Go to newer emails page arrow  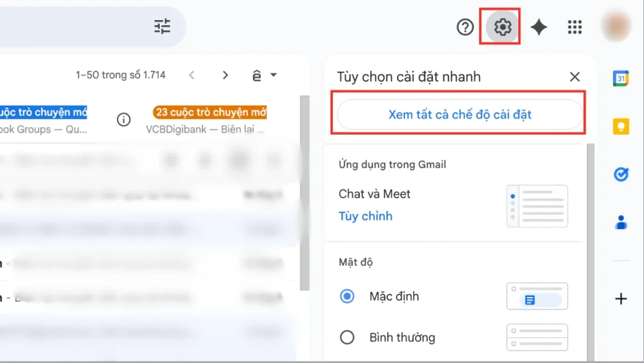[191, 75]
